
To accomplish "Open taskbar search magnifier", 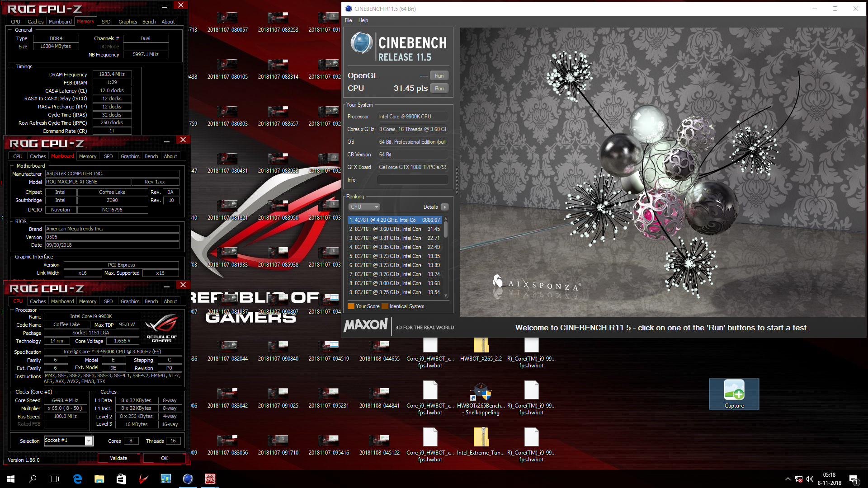I will (x=33, y=479).
